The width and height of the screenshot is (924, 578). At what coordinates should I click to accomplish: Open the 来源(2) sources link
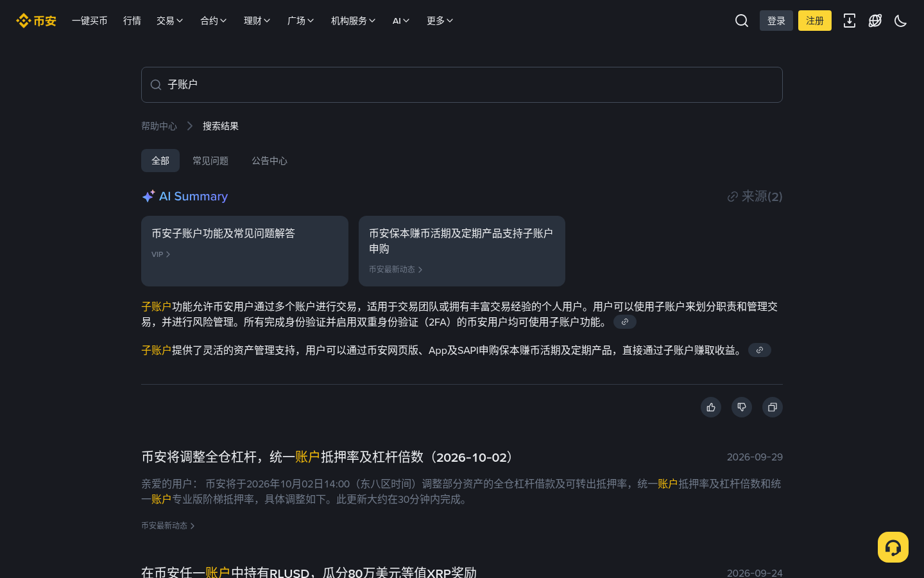click(755, 197)
